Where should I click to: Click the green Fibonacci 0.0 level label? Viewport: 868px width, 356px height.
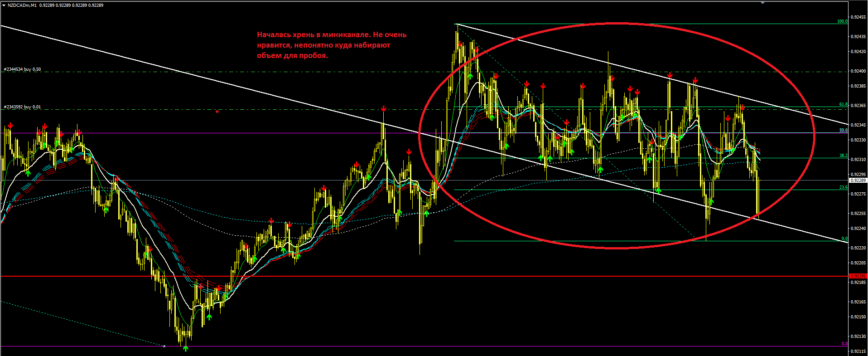click(844, 239)
